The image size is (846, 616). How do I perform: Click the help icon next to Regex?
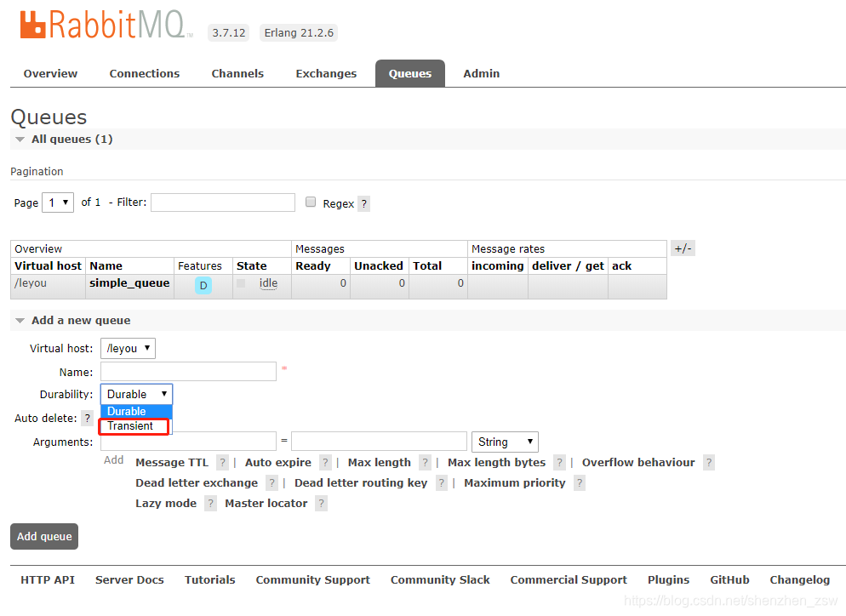click(364, 204)
